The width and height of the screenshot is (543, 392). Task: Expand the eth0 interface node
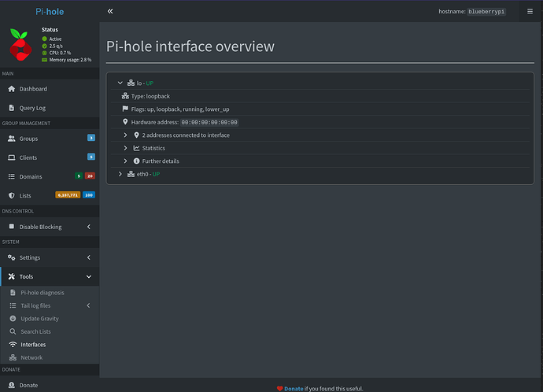click(120, 174)
